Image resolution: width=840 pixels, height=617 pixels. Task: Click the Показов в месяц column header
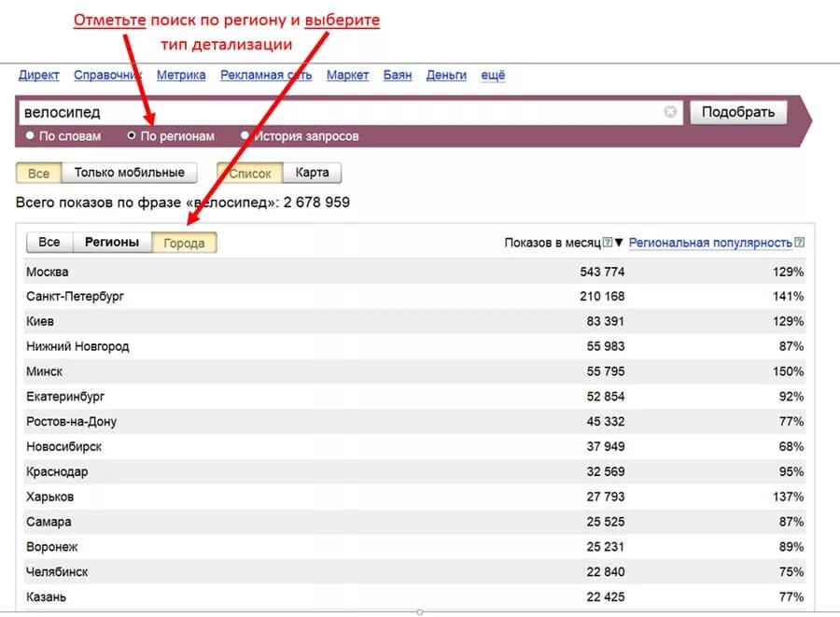(553, 243)
